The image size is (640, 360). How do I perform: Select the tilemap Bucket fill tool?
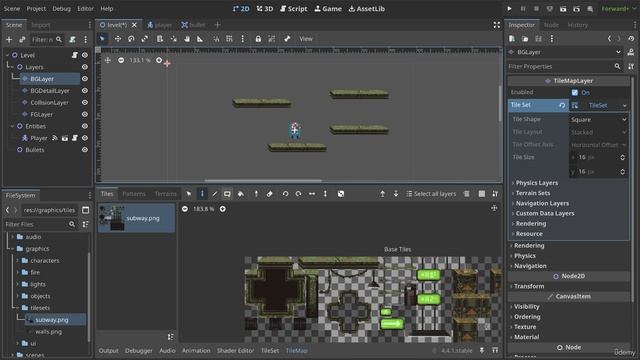click(241, 194)
